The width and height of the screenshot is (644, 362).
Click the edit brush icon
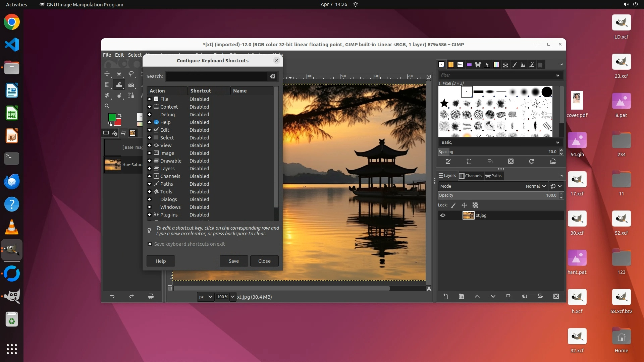[x=448, y=162]
